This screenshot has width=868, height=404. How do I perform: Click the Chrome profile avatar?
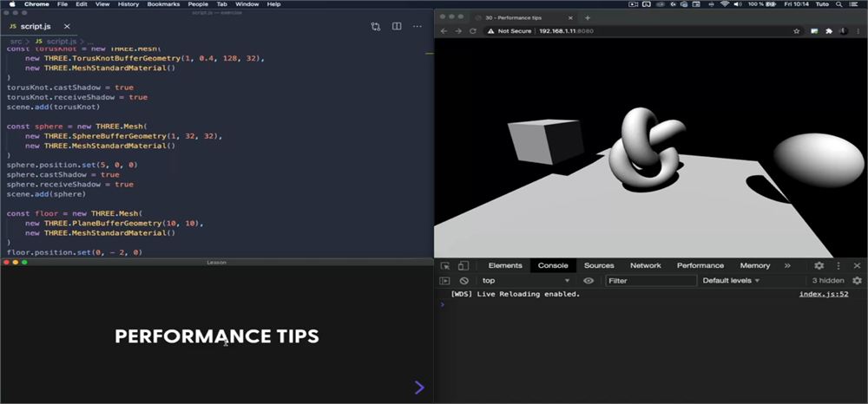click(845, 31)
